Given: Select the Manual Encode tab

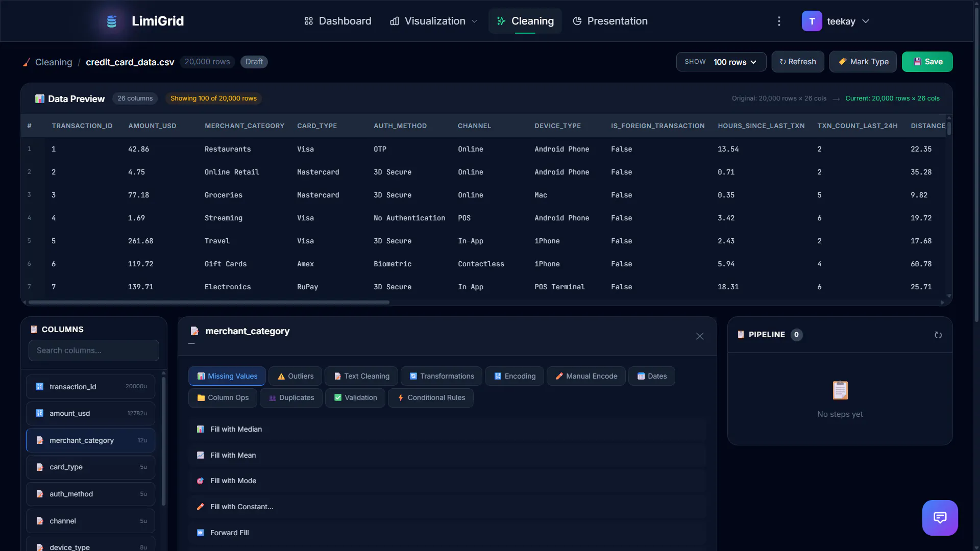Looking at the screenshot, I should 586,376.
